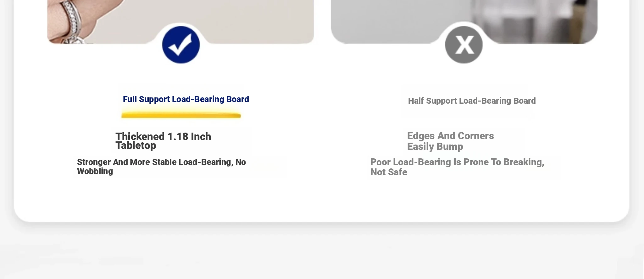Screen dimensions: 644x279
Task: Click the Thickened 1.18 Inch text line
Action: (x=163, y=137)
